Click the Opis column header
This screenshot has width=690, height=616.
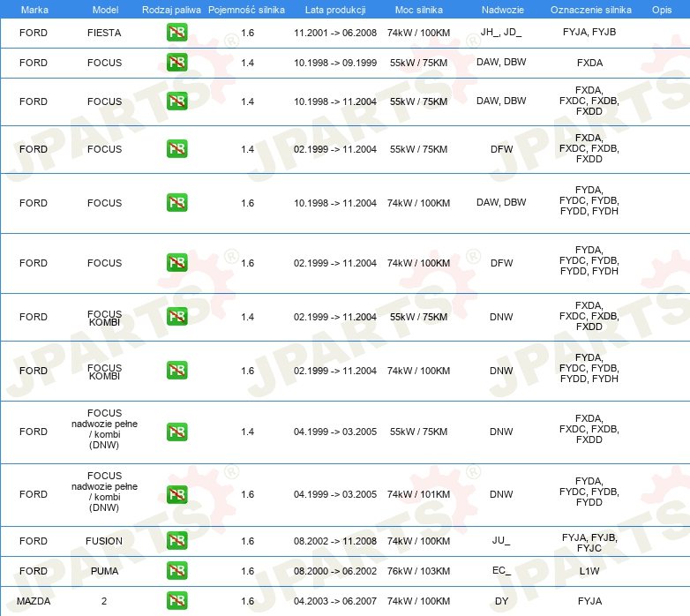[662, 10]
